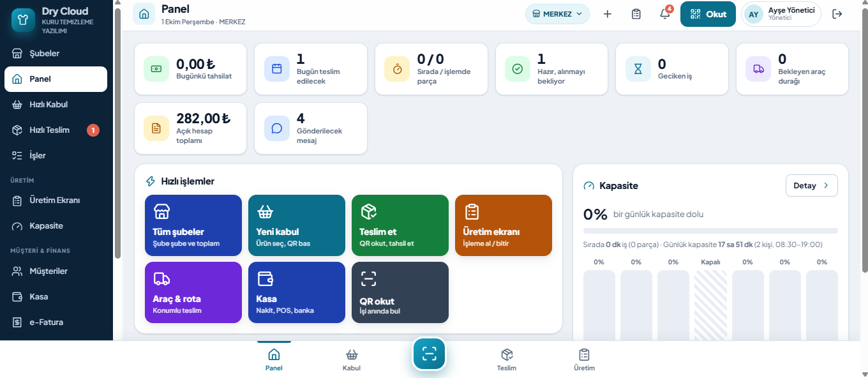Viewport: 868px width, 378px height.
Task: Click the stopwatch icon on Sırada / işlemde parça
Action: (x=397, y=69)
